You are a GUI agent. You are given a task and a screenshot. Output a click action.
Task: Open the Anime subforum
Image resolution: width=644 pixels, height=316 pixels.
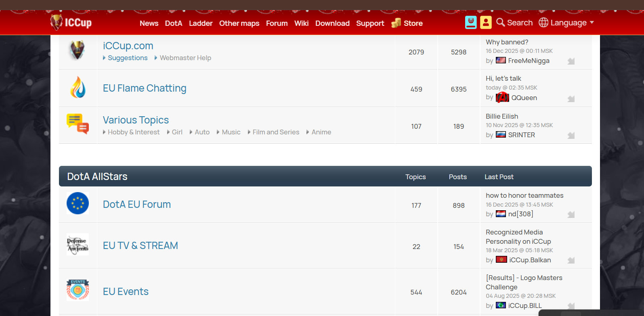(x=321, y=132)
